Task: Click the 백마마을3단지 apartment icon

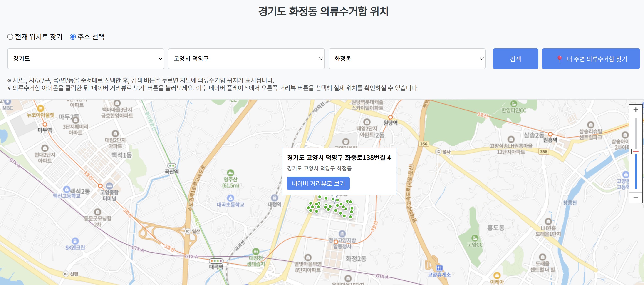Action: click(117, 103)
